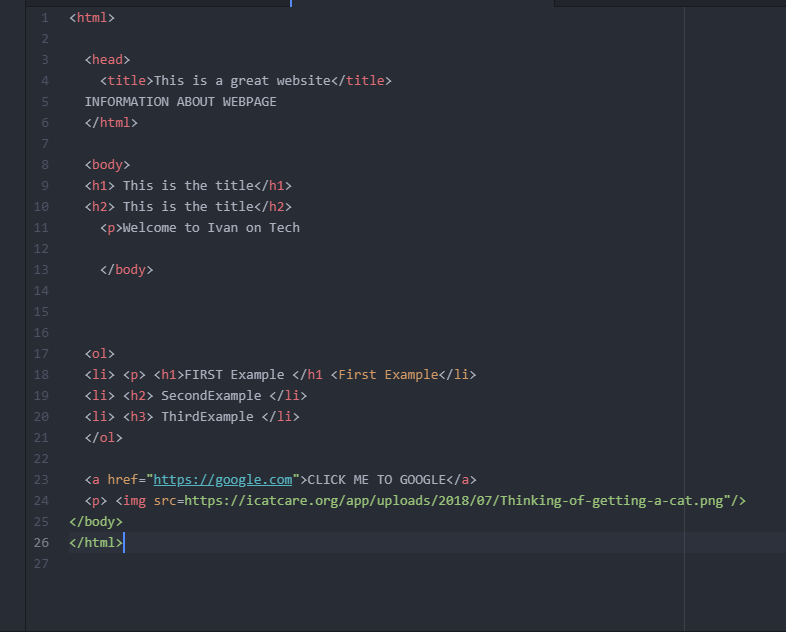786x632 pixels.
Task: Click line number 17 in the gutter
Action: pos(41,354)
